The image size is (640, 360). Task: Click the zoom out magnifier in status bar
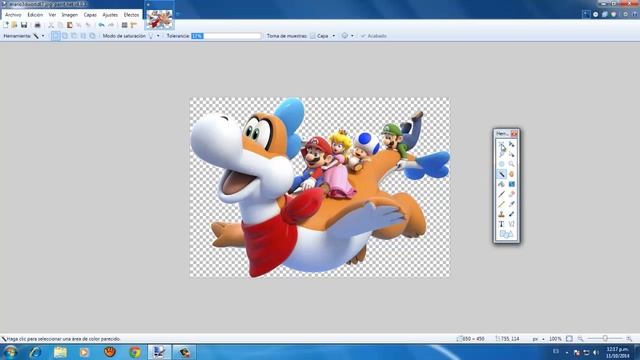point(580,339)
